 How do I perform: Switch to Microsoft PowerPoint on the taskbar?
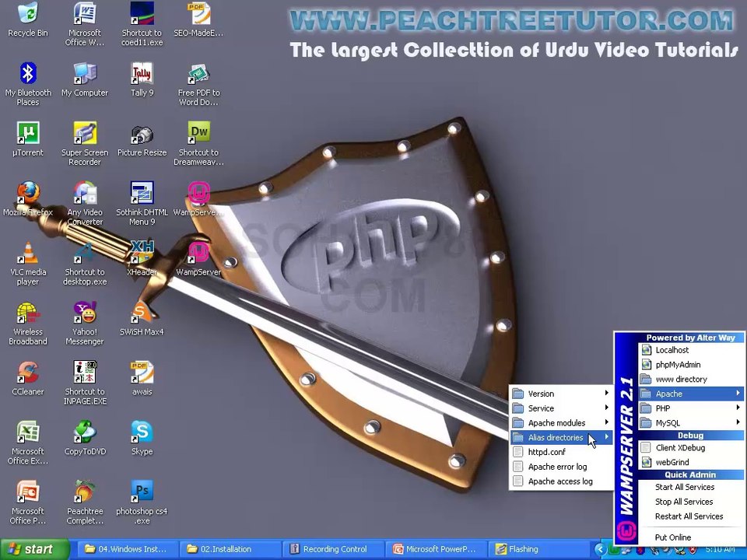click(x=435, y=550)
